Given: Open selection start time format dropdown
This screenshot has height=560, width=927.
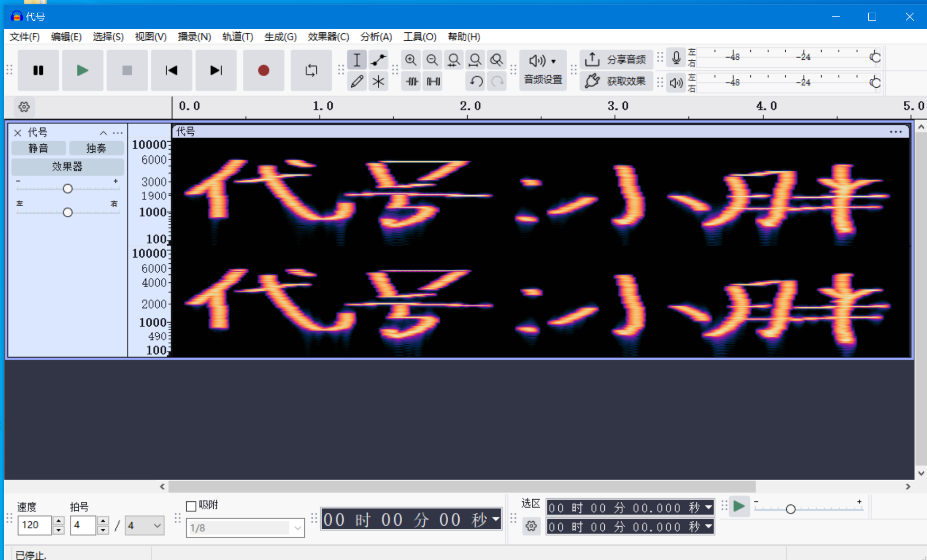Looking at the screenshot, I should tap(708, 508).
